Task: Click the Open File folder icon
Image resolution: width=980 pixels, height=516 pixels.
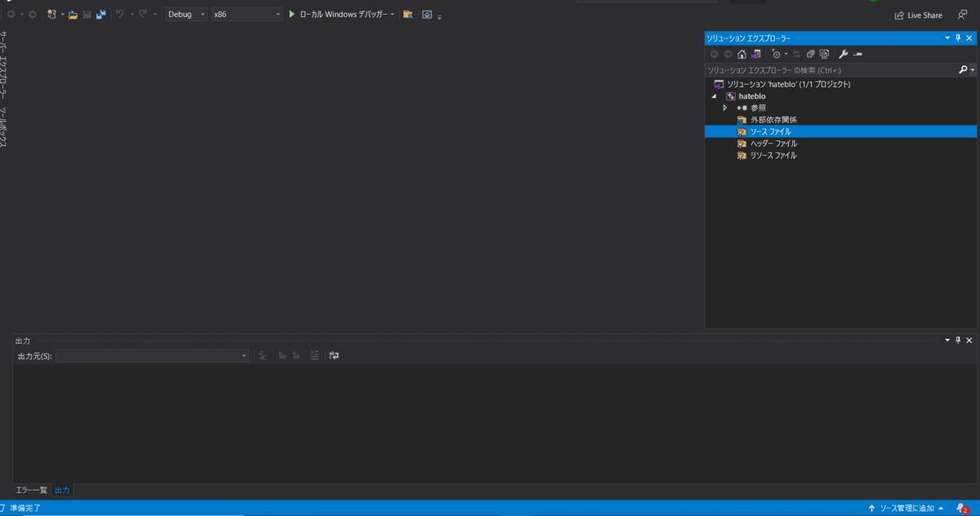Action: (73, 15)
